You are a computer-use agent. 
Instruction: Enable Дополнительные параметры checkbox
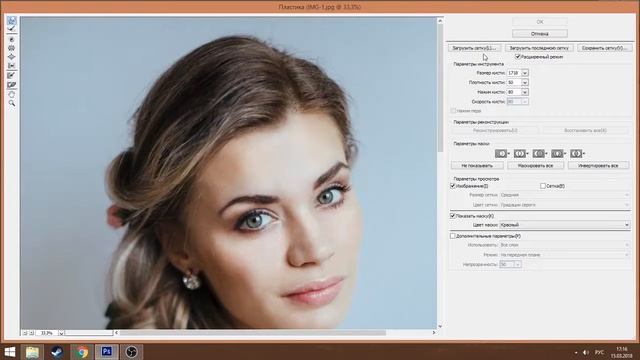point(453,236)
